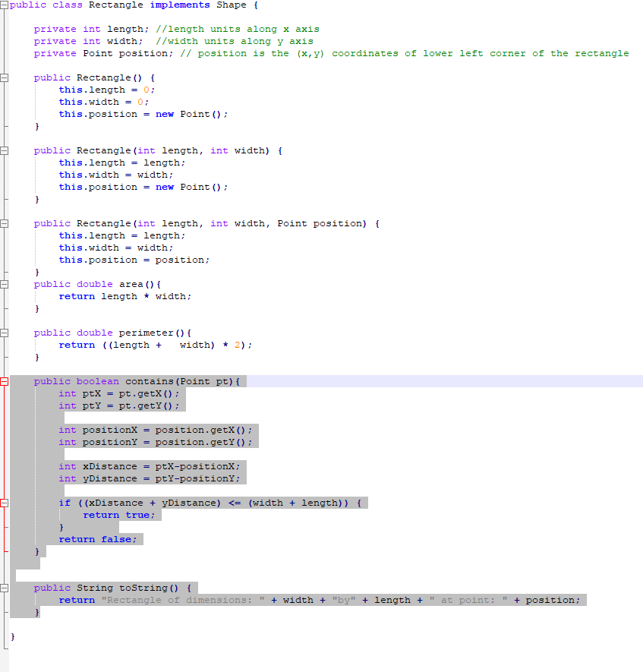This screenshot has width=643, height=672.
Task: Collapse the area() method fold
Action: (3, 283)
